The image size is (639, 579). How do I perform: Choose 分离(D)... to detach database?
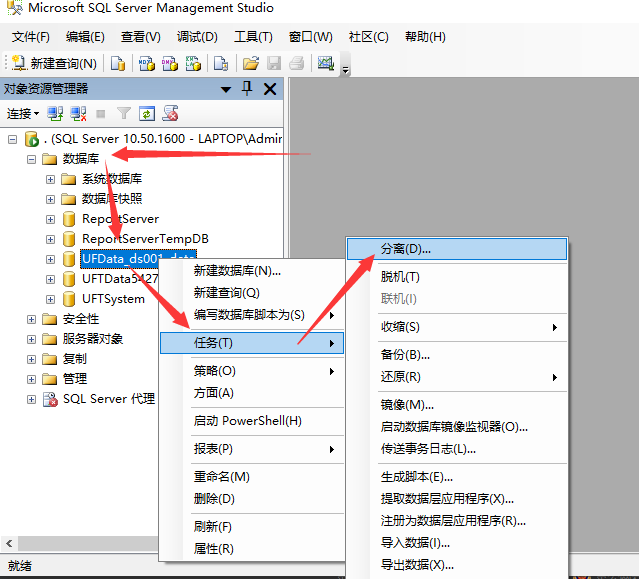point(457,249)
